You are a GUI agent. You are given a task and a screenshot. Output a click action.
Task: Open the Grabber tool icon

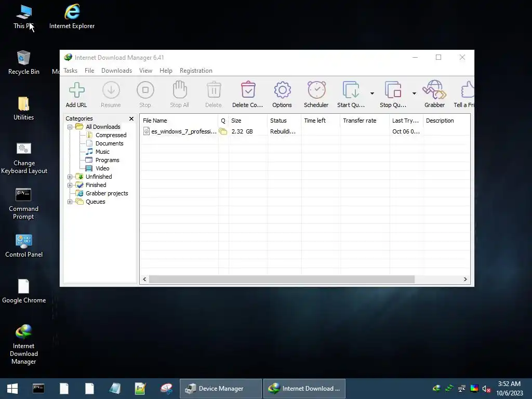click(x=434, y=89)
